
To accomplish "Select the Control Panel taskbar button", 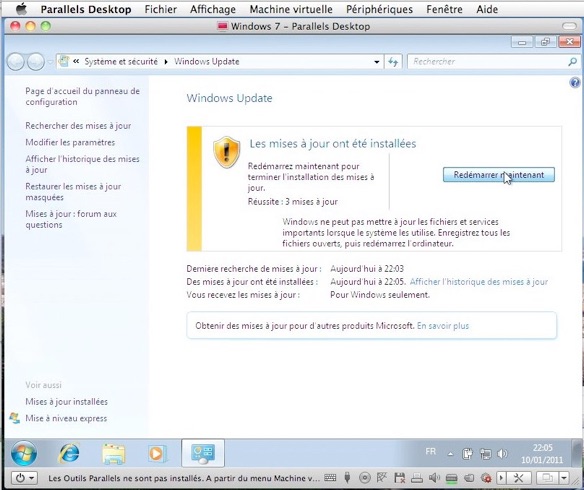I will pos(203,453).
